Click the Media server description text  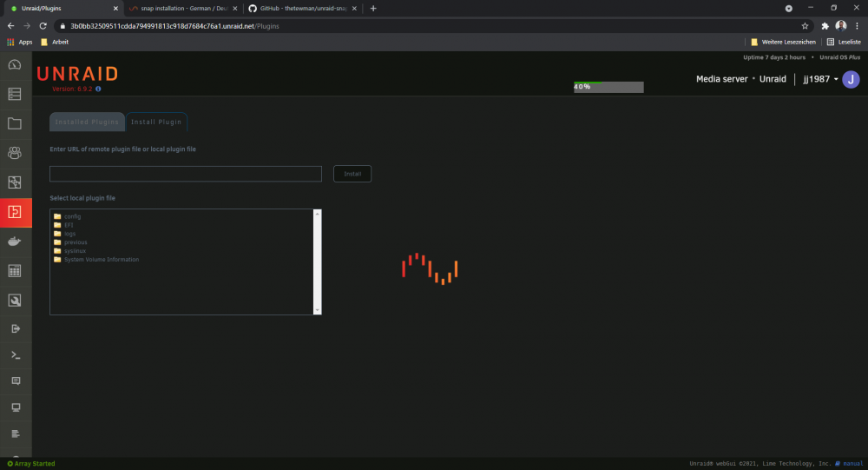[x=722, y=79]
